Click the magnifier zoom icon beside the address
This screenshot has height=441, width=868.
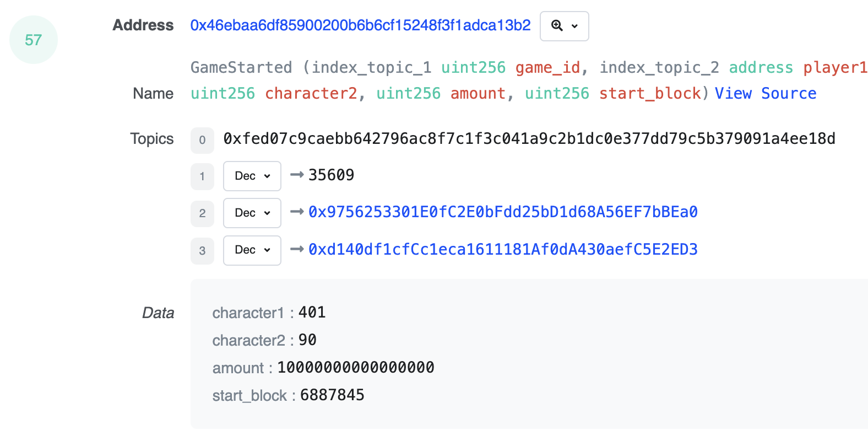tap(557, 26)
